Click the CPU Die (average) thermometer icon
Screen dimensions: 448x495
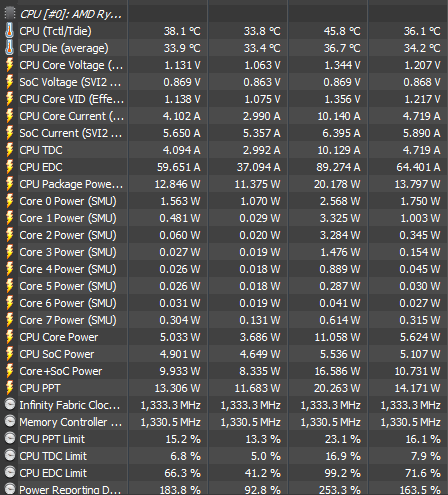click(10, 48)
